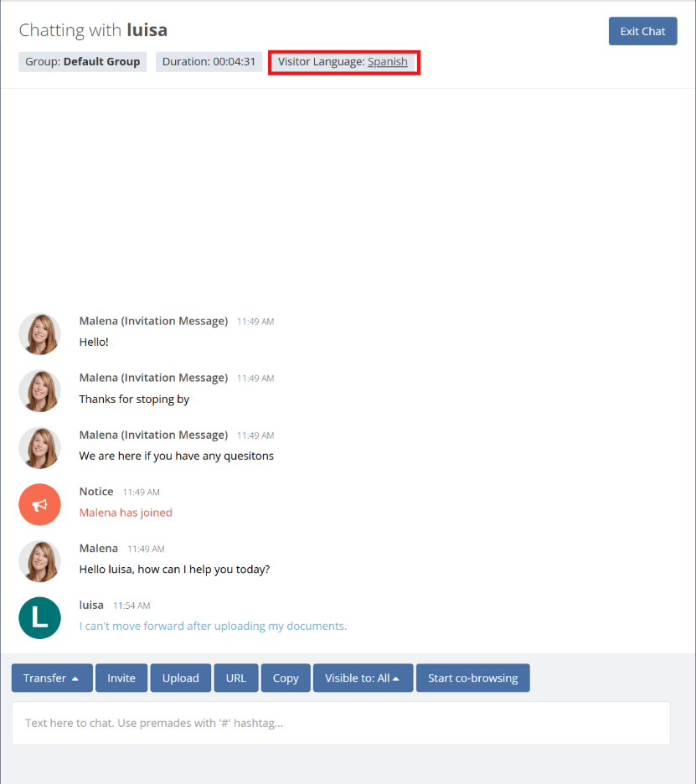Open the Transfer dropdown menu
The height and width of the screenshot is (784, 696).
pos(51,678)
